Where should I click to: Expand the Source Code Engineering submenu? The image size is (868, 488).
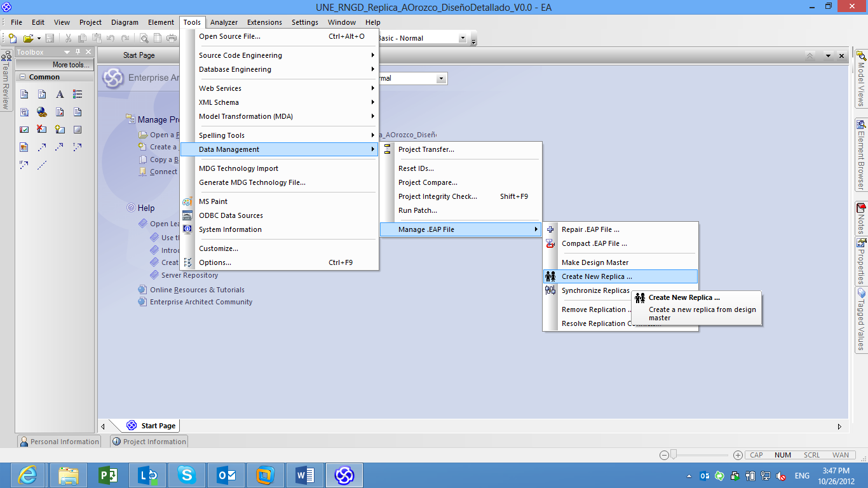[x=280, y=55]
